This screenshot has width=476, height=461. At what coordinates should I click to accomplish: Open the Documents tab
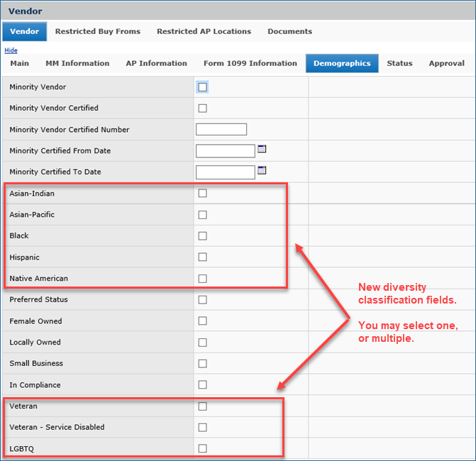tap(289, 31)
